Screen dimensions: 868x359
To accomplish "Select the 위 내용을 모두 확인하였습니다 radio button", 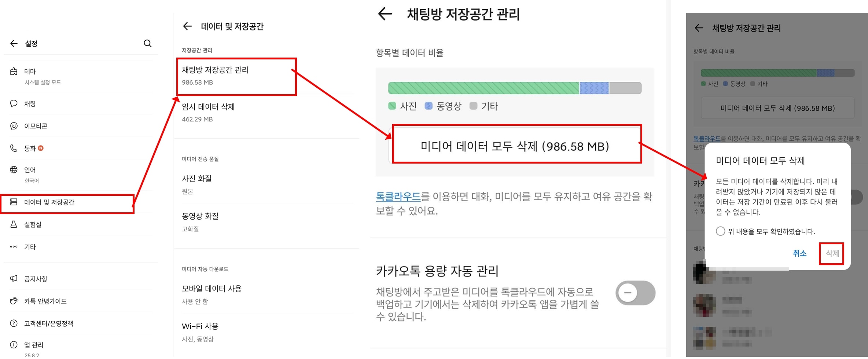I will (721, 231).
